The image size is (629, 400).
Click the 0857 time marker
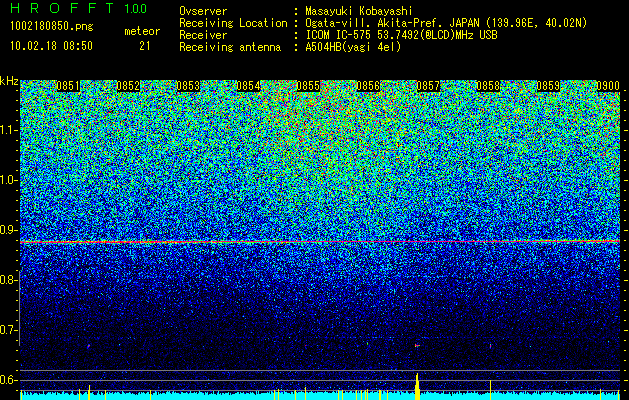(x=428, y=86)
